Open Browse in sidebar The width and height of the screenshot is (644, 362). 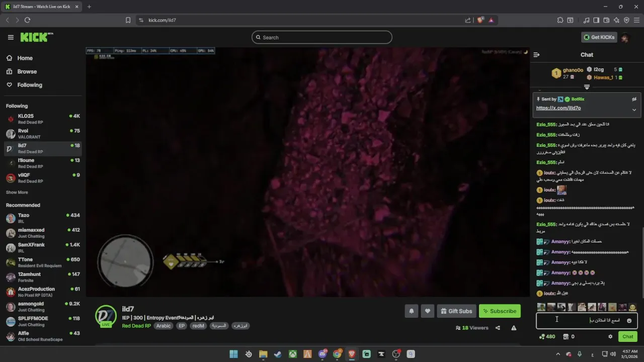point(27,71)
